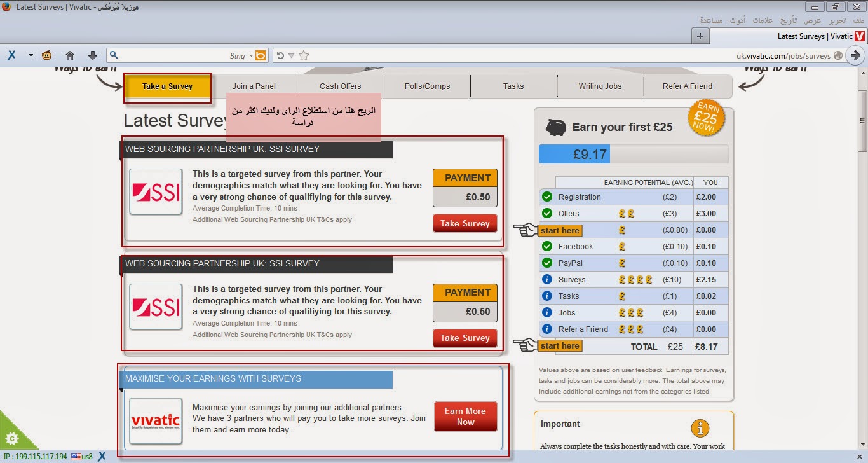Open the مساعدة (Help) menu
Image resolution: width=868 pixels, height=463 pixels.
(x=711, y=20)
